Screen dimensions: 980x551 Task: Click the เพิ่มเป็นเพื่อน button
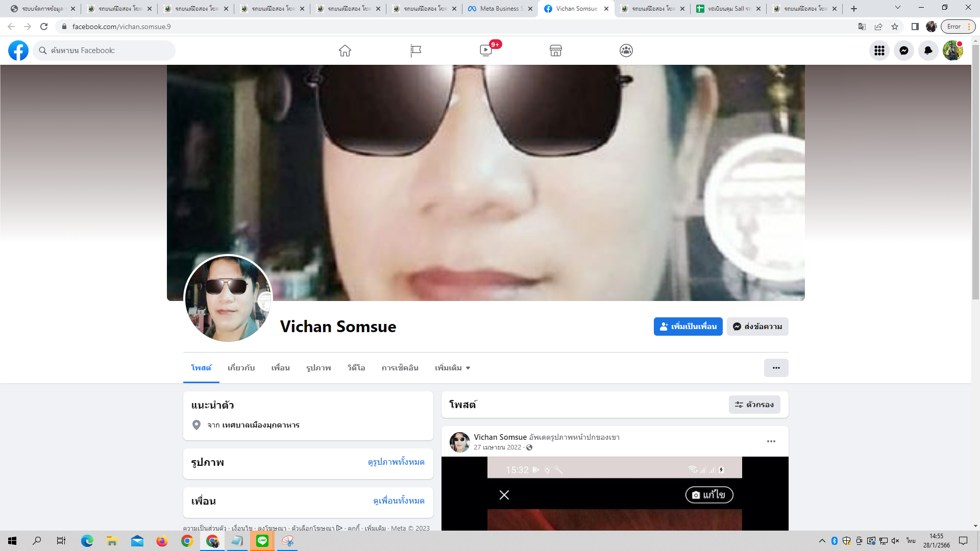[688, 327]
